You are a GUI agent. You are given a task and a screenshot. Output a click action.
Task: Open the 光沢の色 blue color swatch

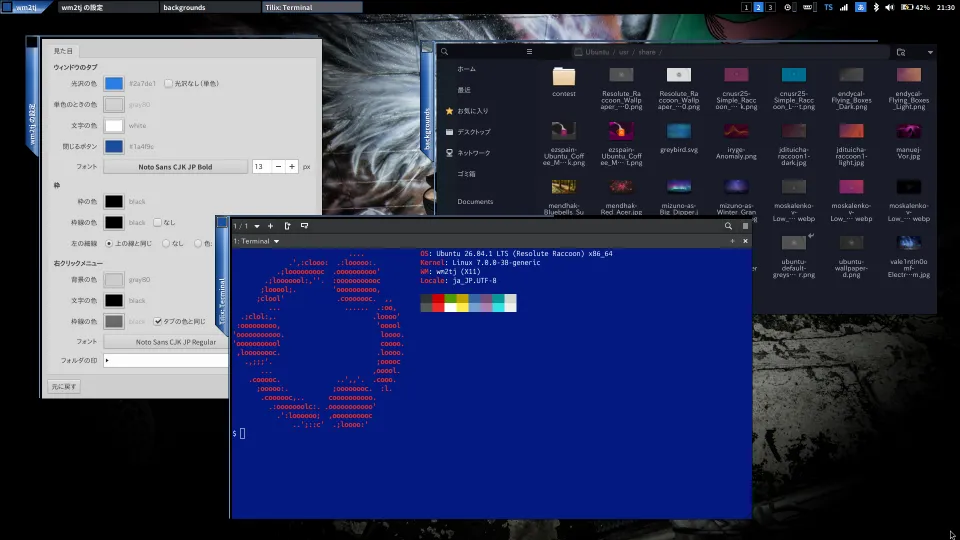pos(113,83)
